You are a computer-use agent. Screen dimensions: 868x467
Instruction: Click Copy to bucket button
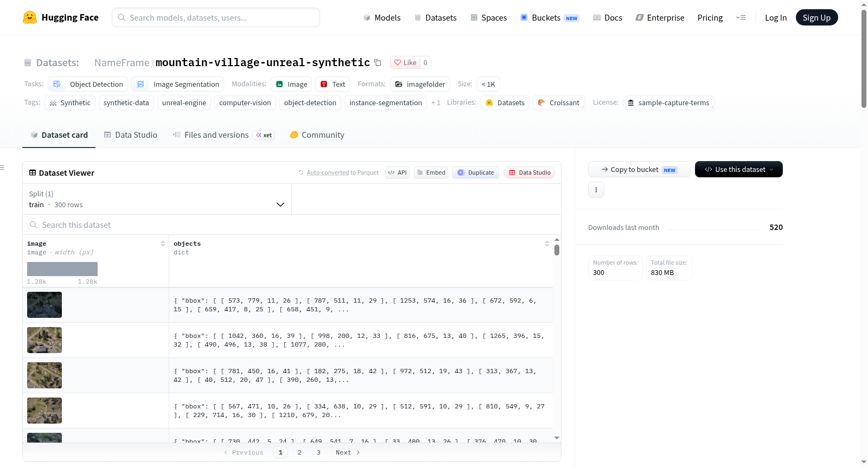[x=639, y=169]
